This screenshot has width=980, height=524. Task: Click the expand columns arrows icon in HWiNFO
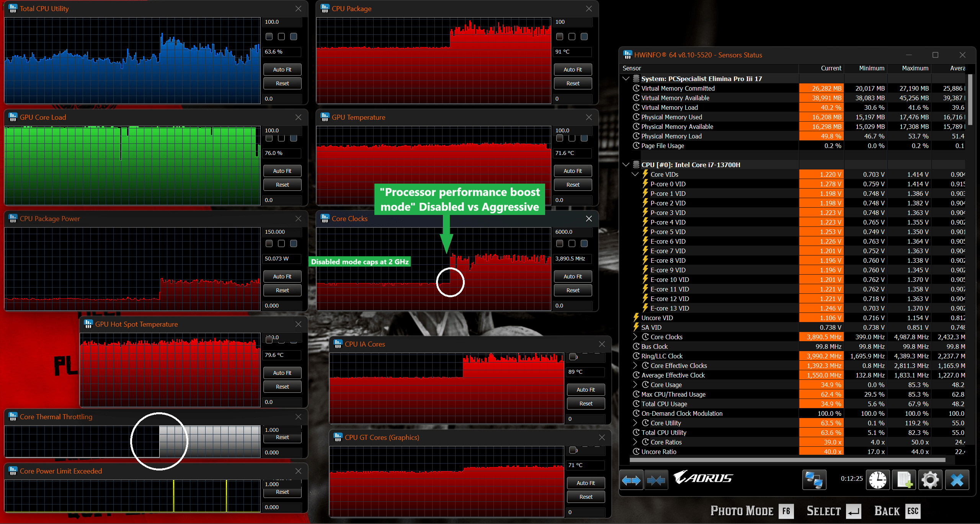(x=631, y=480)
